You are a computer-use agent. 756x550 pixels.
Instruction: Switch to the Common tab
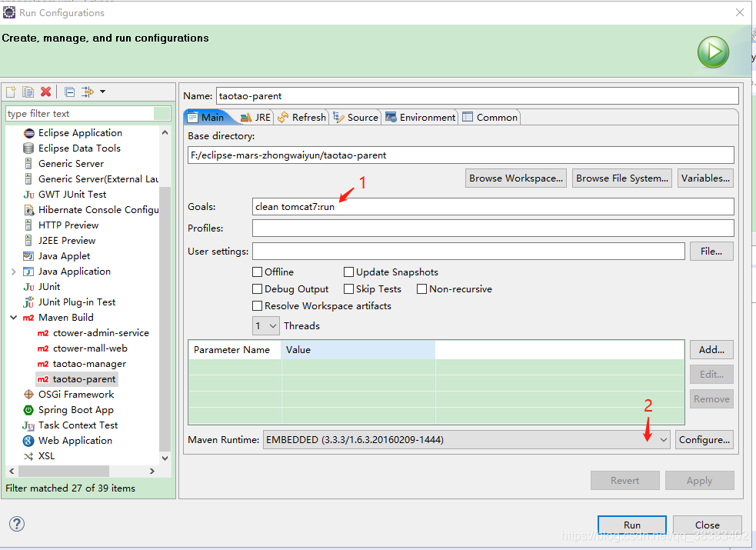(x=491, y=117)
